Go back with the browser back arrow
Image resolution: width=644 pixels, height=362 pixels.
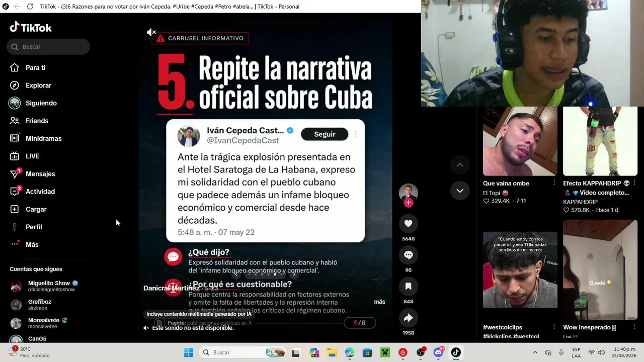[x=17, y=7]
